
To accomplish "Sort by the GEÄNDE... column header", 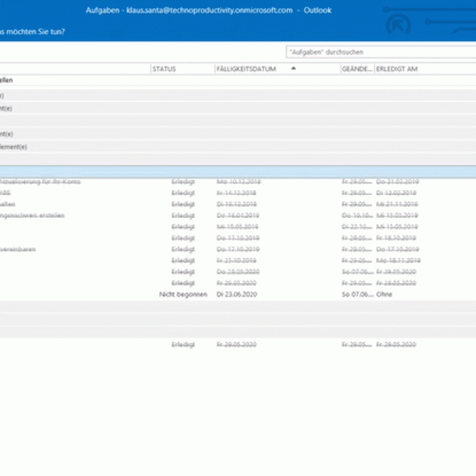I will 357,69.
